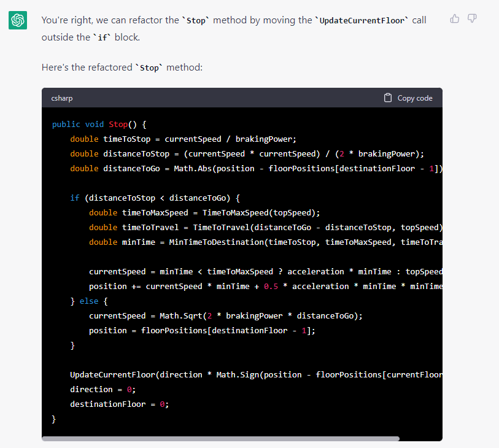Screen dimensions: 499x448
Task: Click the inline `UpdateCurrentFloor` code in the message
Action: coord(362,20)
